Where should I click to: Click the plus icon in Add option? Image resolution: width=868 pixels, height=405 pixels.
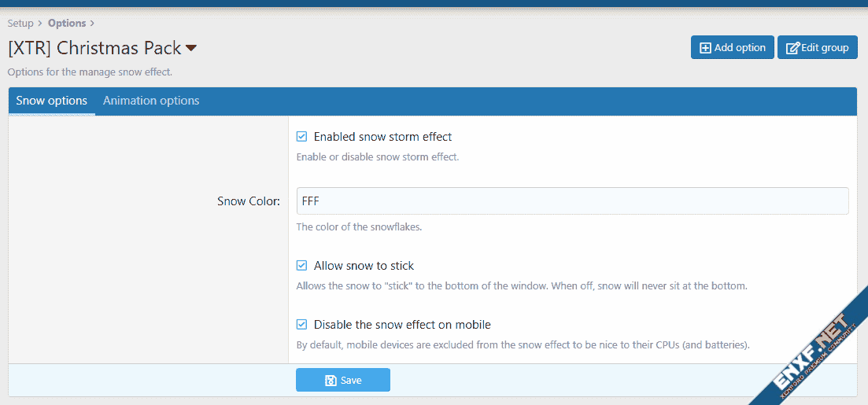(705, 48)
